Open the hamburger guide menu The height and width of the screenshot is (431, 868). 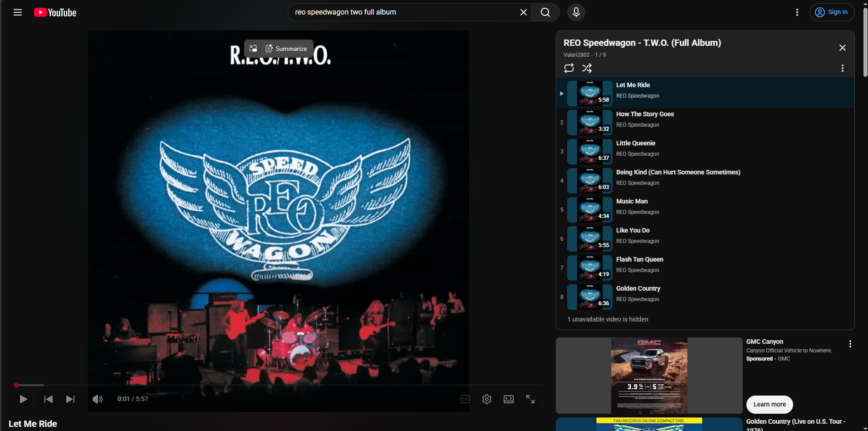tap(18, 12)
